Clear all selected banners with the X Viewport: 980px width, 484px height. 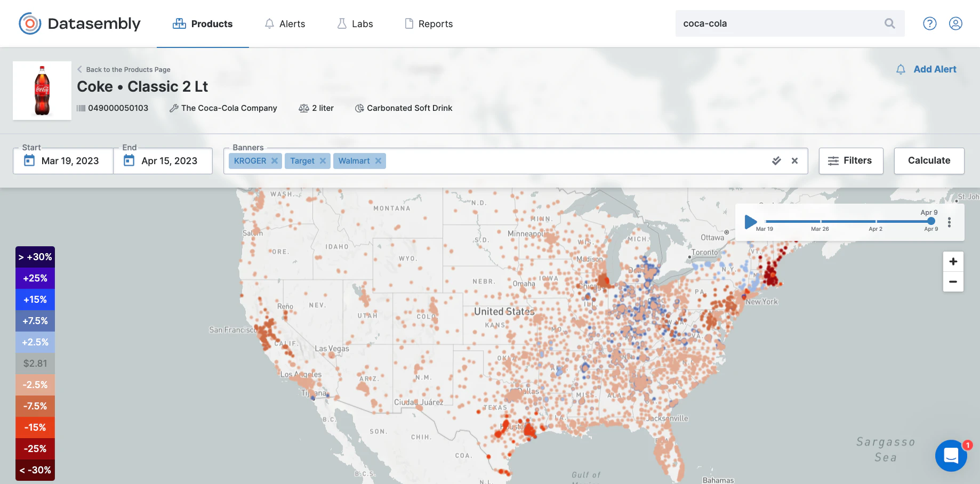[794, 160]
